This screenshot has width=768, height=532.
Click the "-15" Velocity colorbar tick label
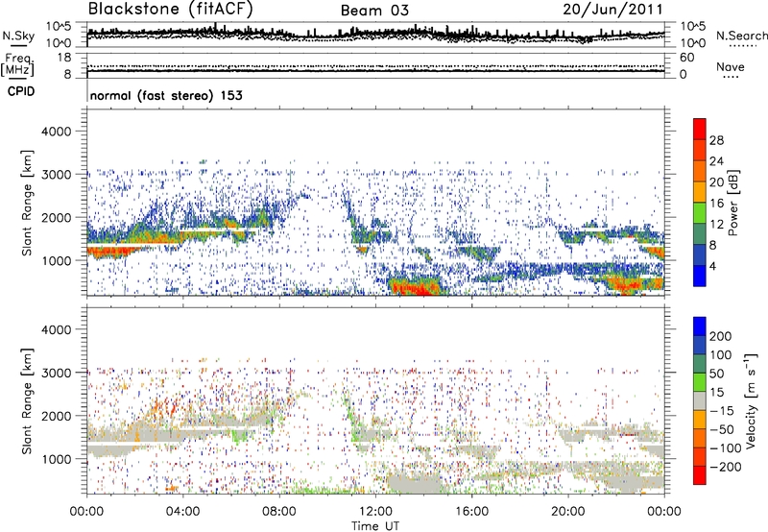tap(722, 410)
